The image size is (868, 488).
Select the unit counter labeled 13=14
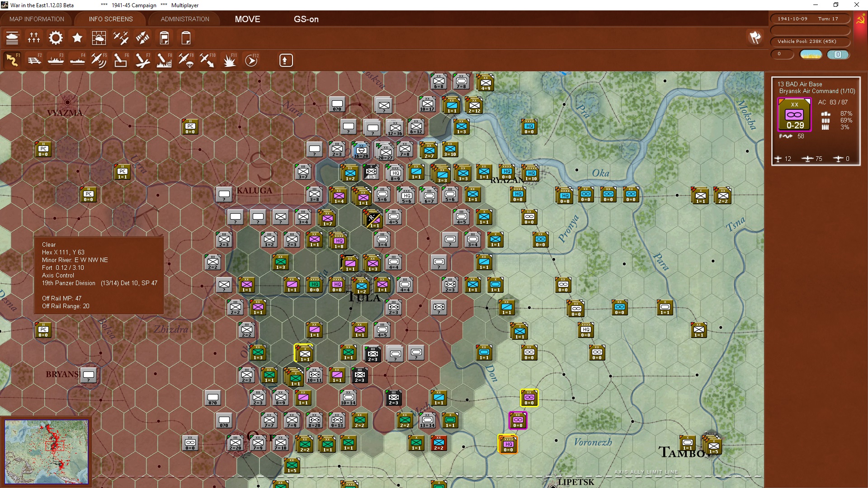click(427, 420)
